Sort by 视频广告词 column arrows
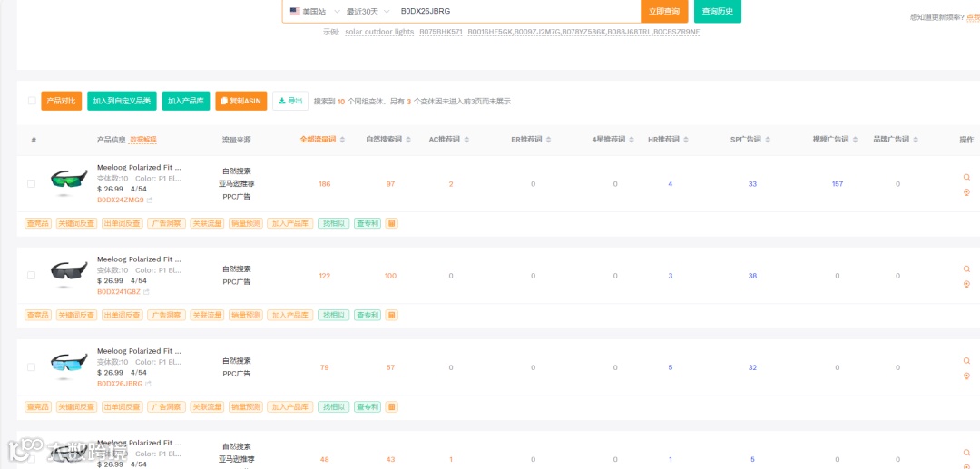Viewport: 980px width, 469px height. 855,140
